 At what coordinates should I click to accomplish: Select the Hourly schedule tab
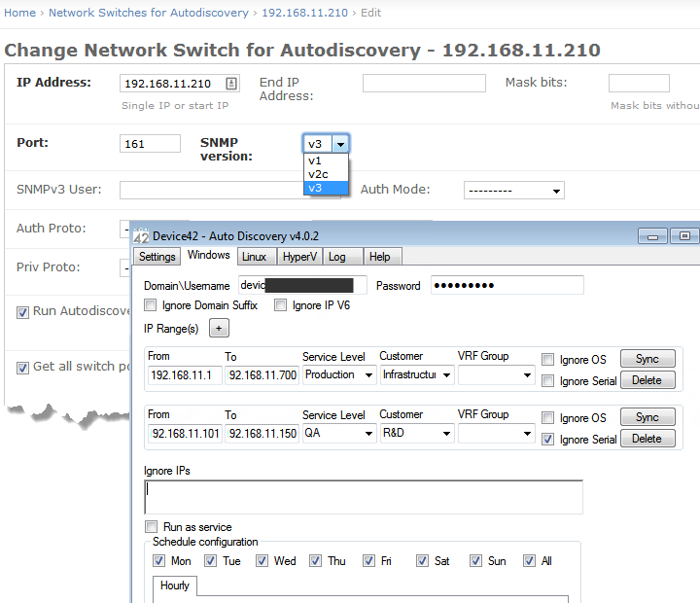click(x=175, y=585)
